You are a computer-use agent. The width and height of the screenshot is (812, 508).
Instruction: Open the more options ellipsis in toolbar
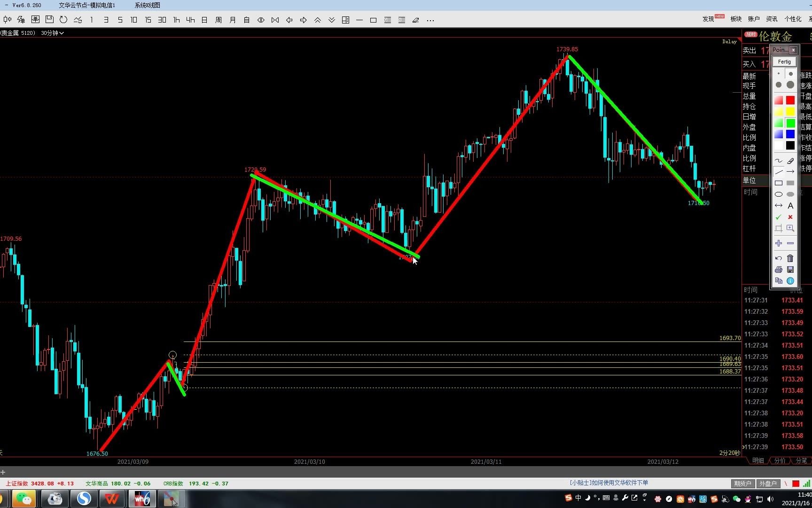(430, 20)
